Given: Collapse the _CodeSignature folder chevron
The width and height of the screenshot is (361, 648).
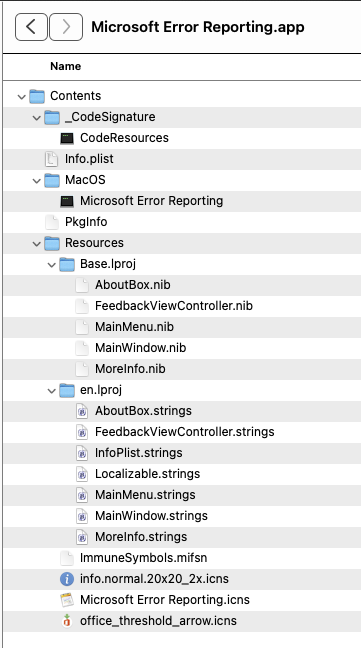Looking at the screenshot, I should (x=36, y=118).
